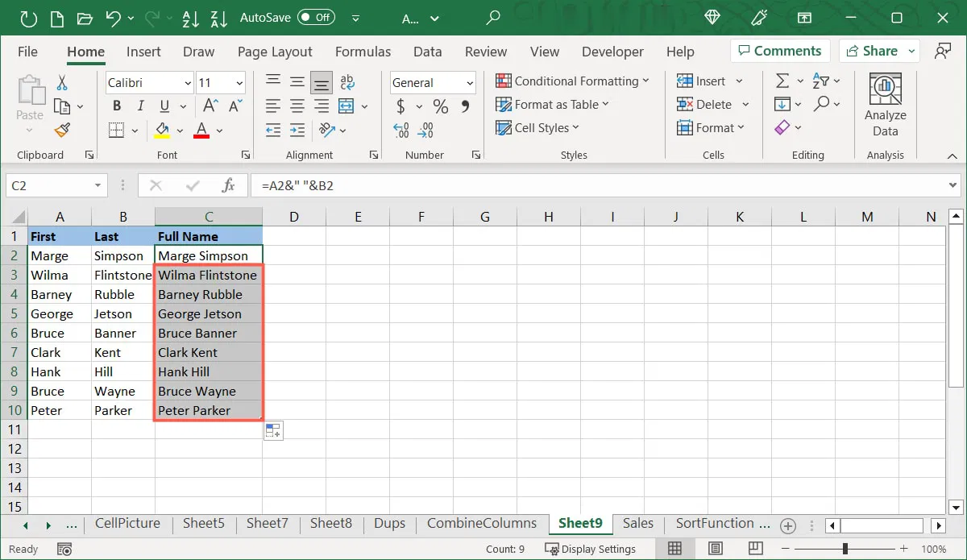Select the Wrap Text icon
The height and width of the screenshot is (560, 967).
(x=347, y=81)
